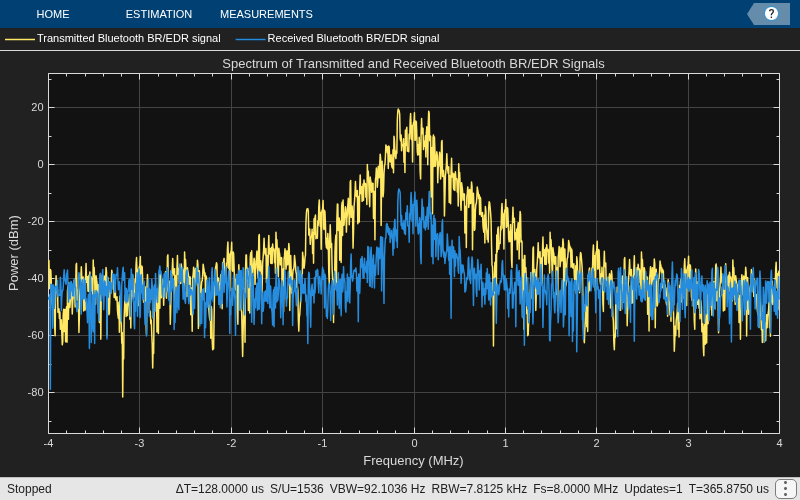Open the MEASUREMENTS tab
Image resolution: width=800 pixels, height=500 pixels.
pos(266,14)
